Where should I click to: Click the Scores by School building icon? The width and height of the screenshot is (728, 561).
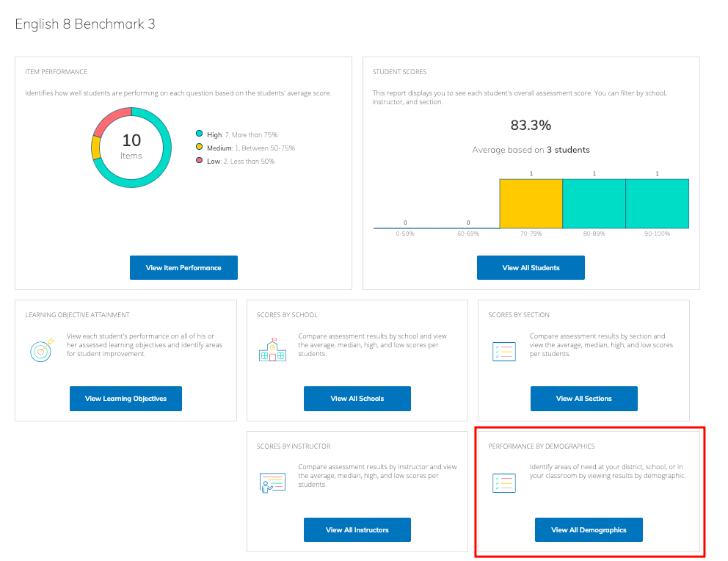tap(272, 350)
